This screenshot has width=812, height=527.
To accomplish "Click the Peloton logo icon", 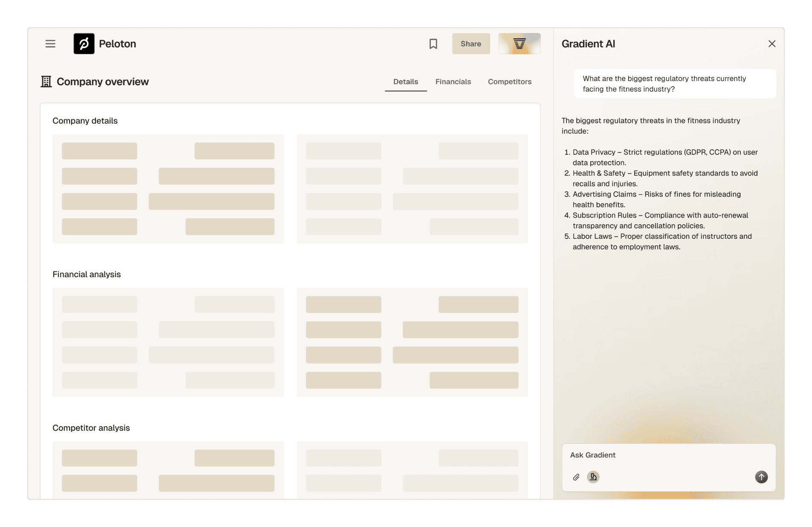I will [84, 43].
